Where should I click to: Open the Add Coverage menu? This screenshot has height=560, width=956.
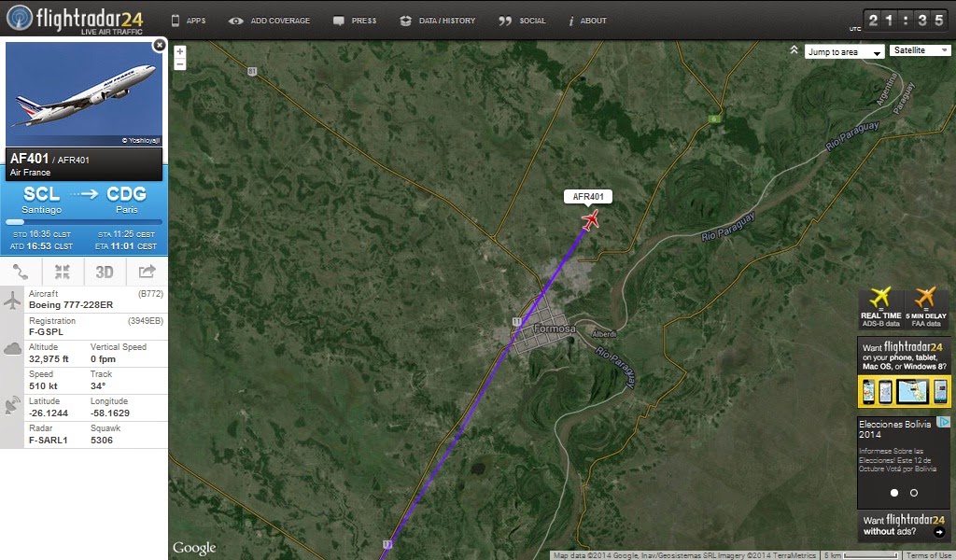pyautogui.click(x=269, y=21)
